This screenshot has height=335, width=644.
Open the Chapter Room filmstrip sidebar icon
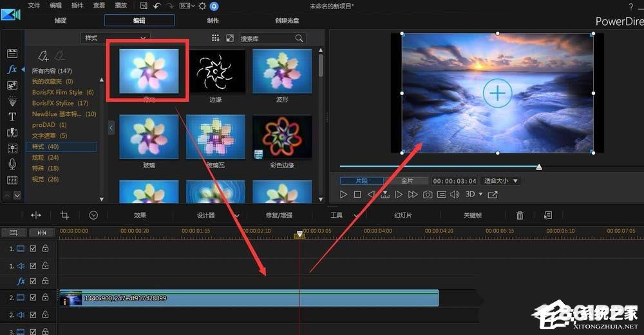point(12,180)
